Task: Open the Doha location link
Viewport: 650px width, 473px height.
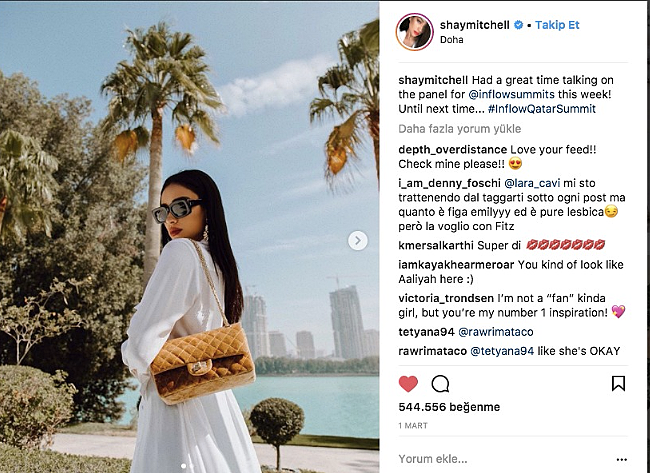Action: pyautogui.click(x=451, y=40)
